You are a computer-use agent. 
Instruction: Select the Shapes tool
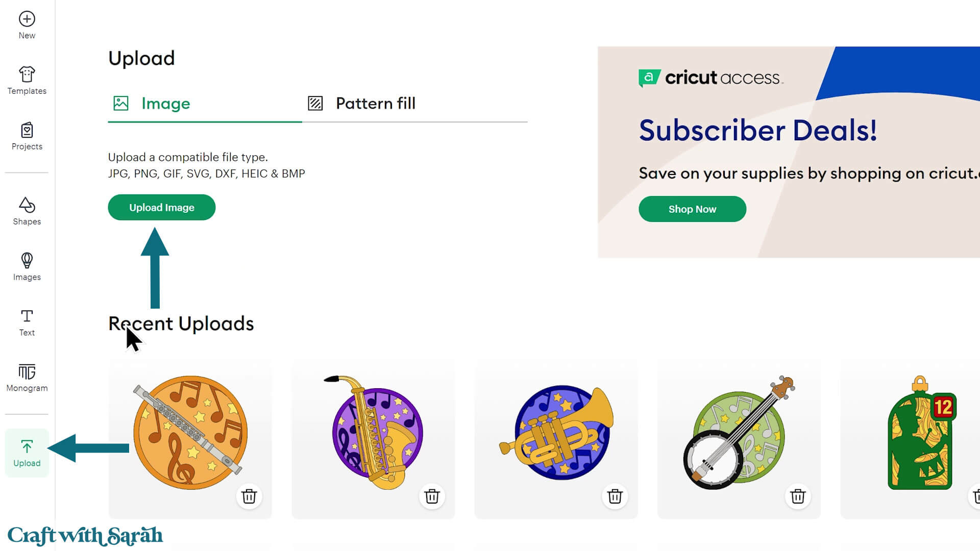tap(27, 211)
